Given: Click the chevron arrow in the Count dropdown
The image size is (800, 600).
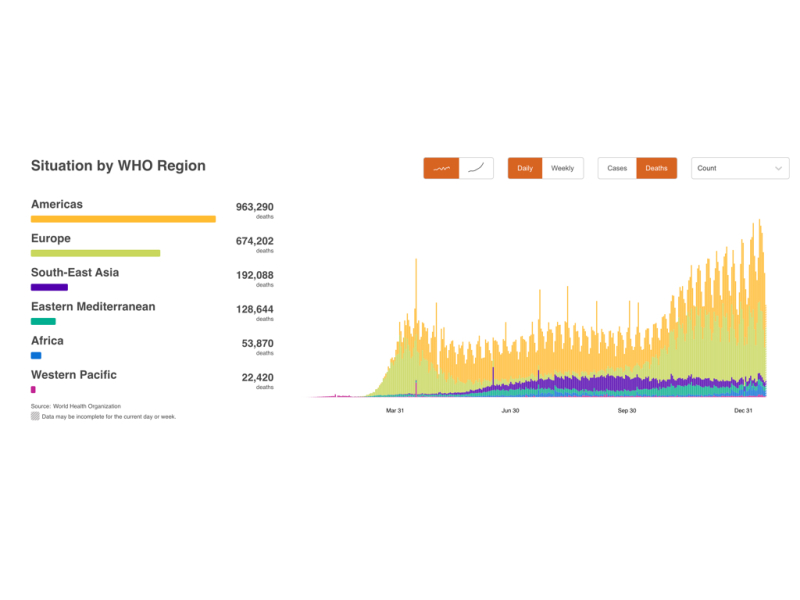Looking at the screenshot, I should click(778, 168).
